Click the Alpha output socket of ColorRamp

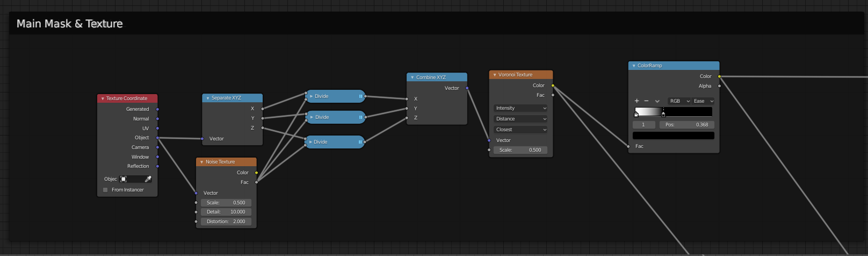coord(719,86)
